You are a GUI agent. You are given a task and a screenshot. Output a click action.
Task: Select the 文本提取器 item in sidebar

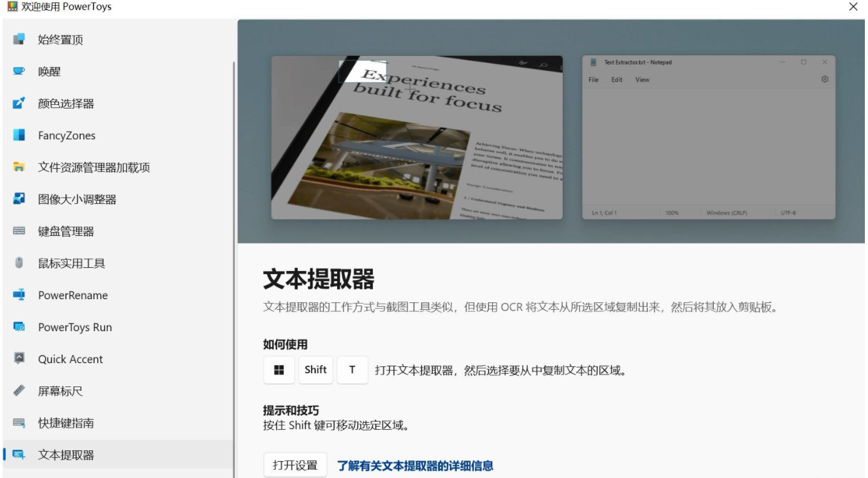point(66,455)
